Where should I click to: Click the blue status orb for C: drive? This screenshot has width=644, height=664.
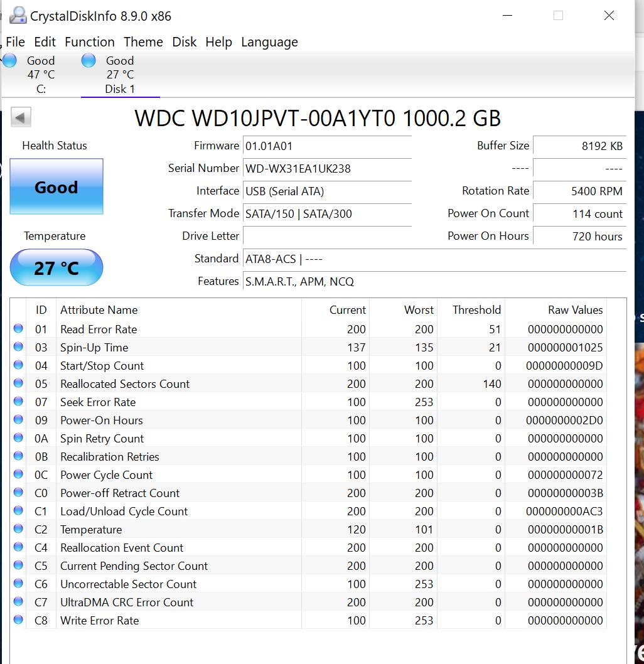tap(9, 60)
